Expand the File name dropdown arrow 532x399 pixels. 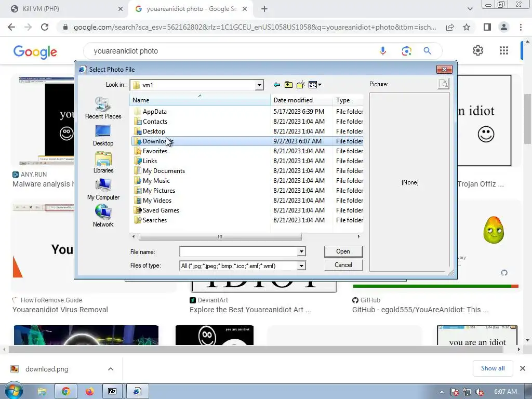coord(301,252)
